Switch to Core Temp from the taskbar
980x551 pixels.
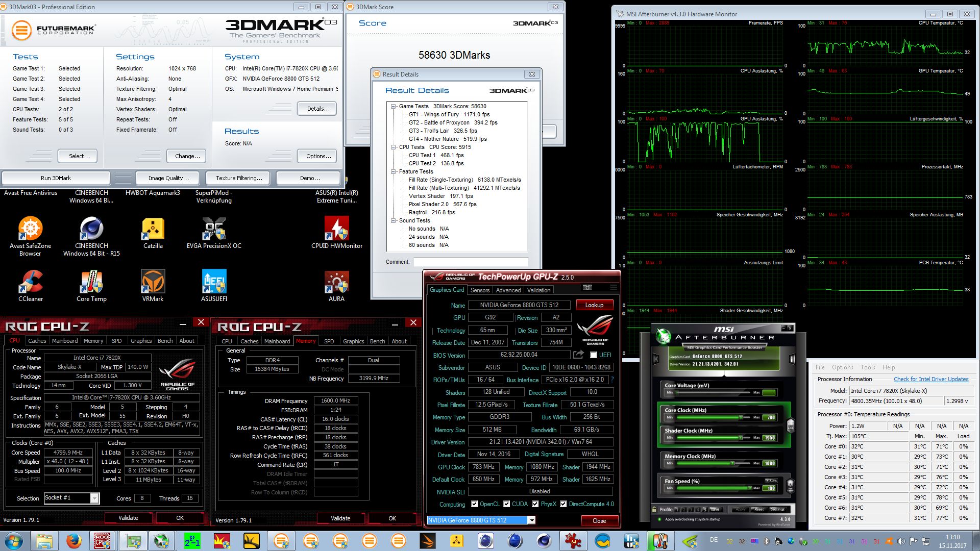coord(660,541)
